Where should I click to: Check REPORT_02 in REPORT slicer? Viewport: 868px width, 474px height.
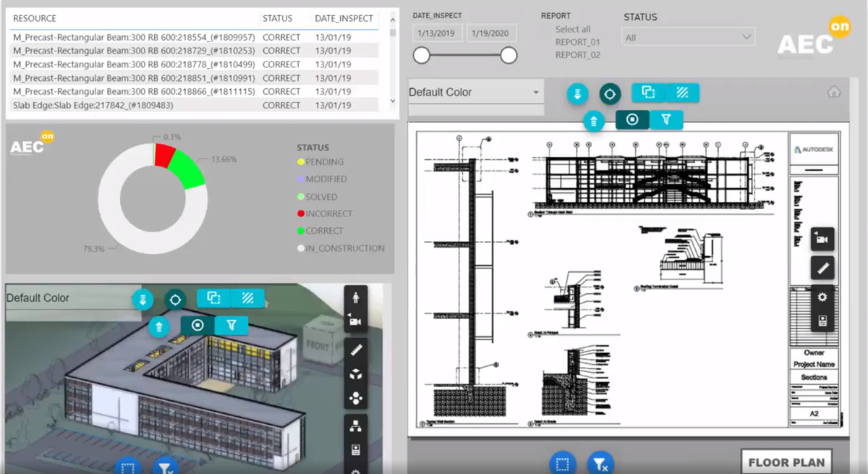(577, 55)
